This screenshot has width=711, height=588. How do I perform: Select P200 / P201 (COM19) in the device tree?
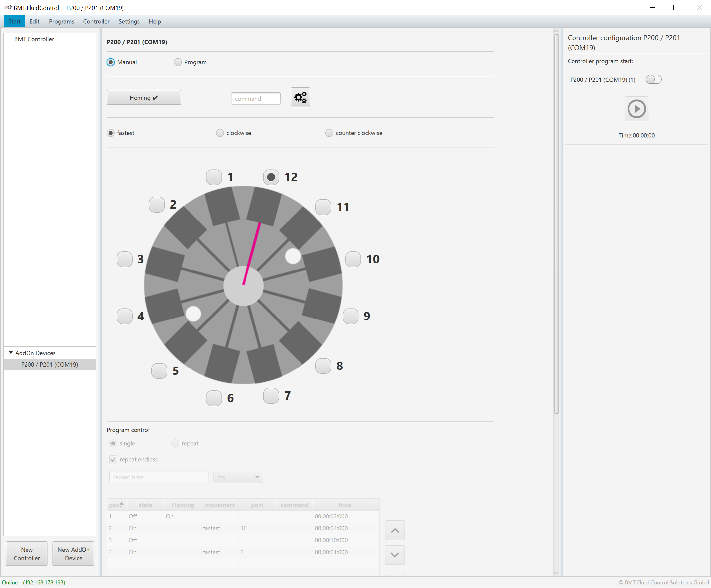pos(49,364)
